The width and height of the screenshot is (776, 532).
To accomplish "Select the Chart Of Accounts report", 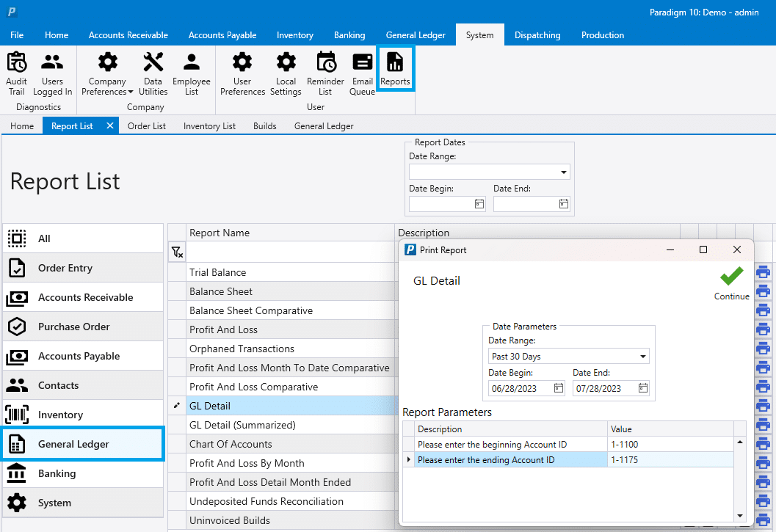I will click(x=291, y=444).
